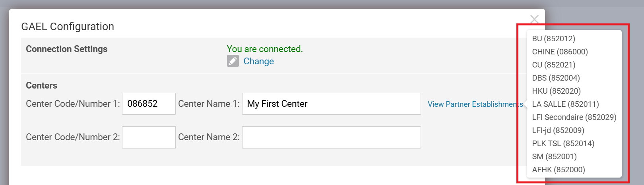Select PLK TSL (852014) establishment
Viewport: 644px width, 185px height.
(563, 143)
